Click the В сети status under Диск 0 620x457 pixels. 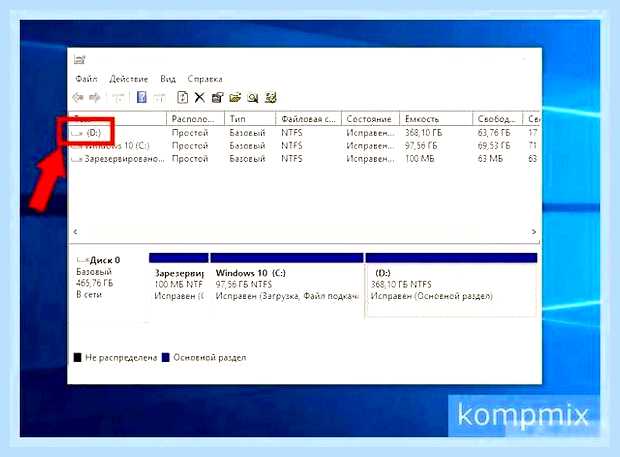89,295
